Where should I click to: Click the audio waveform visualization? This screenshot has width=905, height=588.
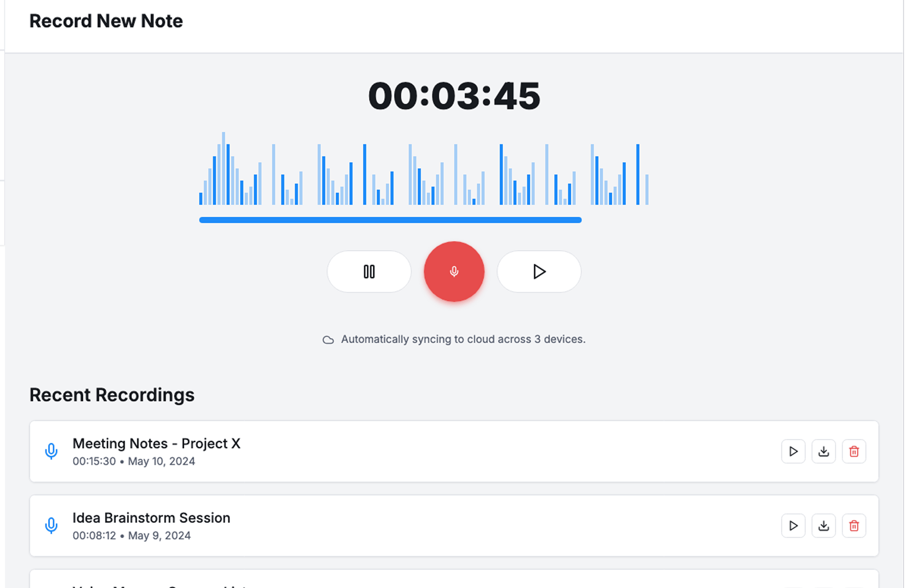pyautogui.click(x=423, y=174)
